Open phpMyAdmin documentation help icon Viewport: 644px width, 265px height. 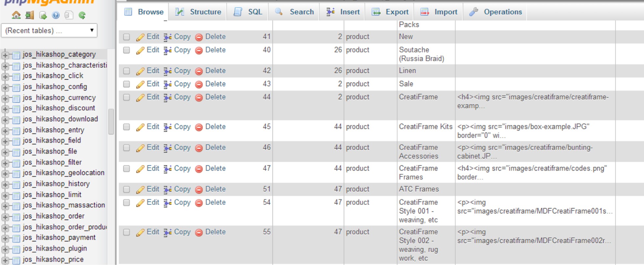[x=56, y=15]
